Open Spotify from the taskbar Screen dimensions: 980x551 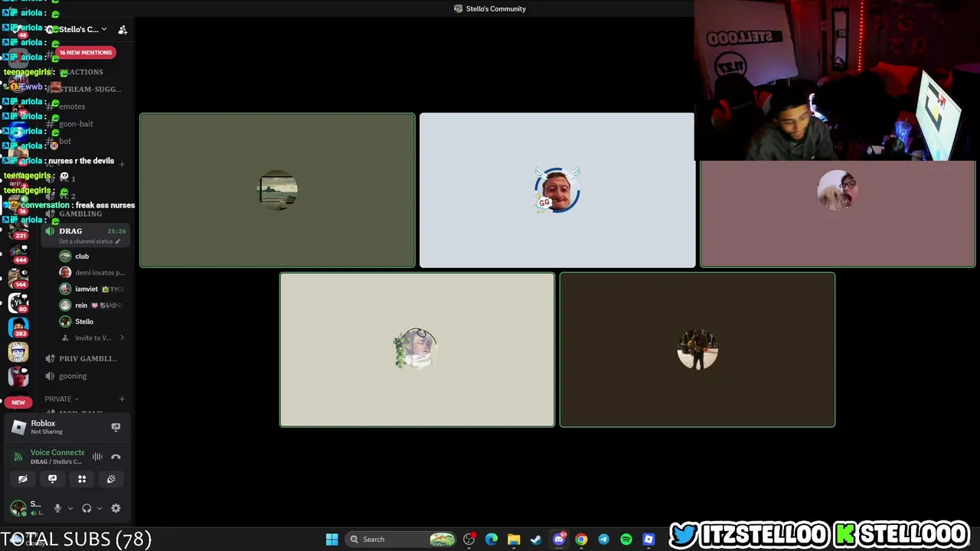[626, 540]
